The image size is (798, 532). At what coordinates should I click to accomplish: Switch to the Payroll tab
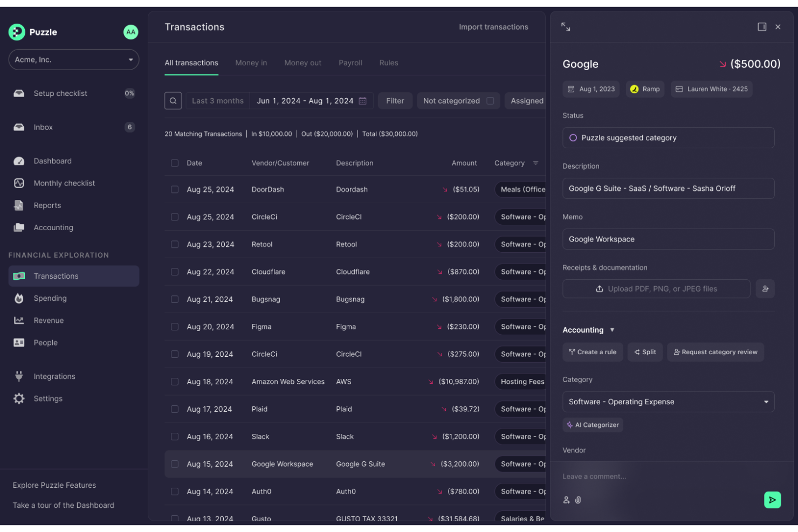[x=350, y=63]
